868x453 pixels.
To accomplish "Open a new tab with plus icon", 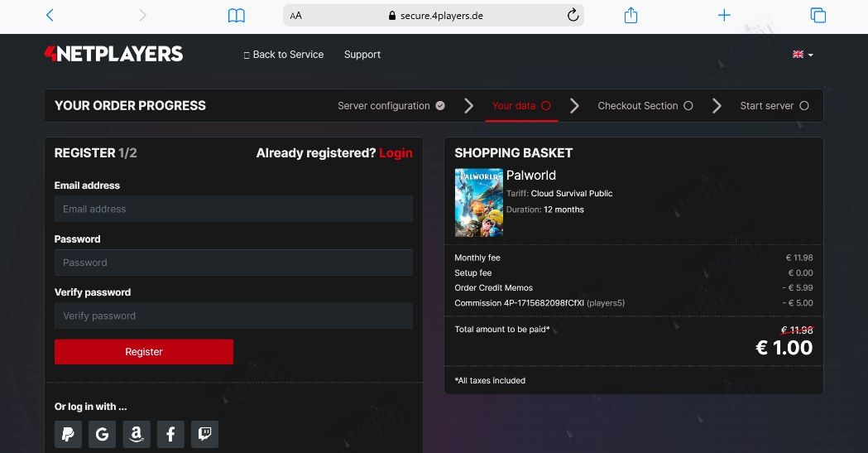I will (724, 16).
